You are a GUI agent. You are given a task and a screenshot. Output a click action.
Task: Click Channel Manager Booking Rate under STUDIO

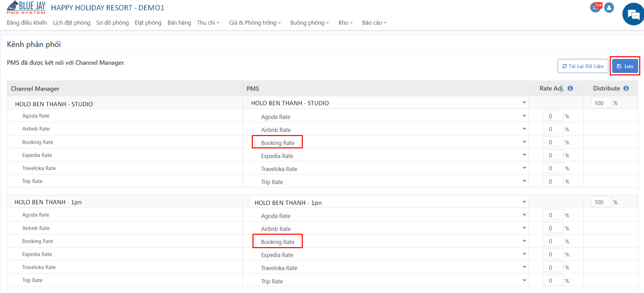(x=37, y=142)
